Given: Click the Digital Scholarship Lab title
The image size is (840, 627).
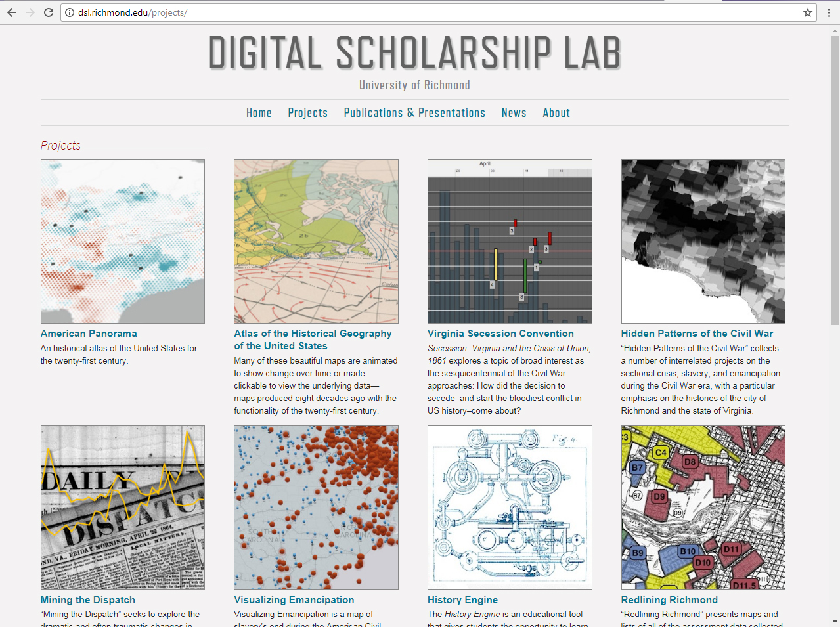Looking at the screenshot, I should point(414,53).
